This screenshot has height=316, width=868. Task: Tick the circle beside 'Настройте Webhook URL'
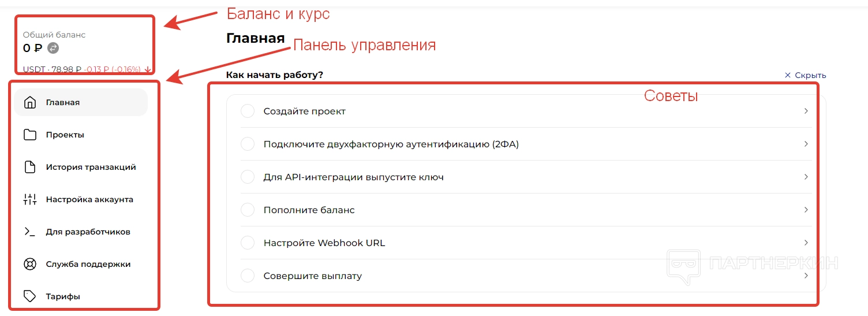(248, 243)
